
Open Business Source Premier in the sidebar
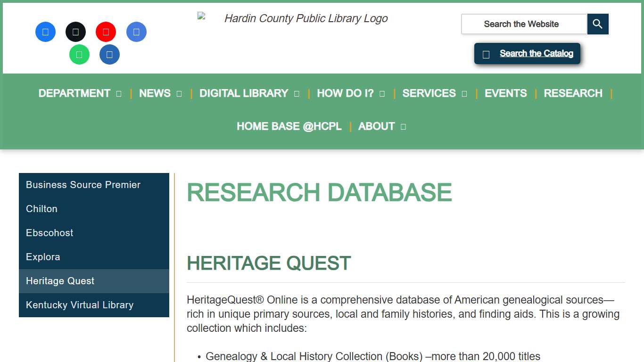click(x=83, y=185)
